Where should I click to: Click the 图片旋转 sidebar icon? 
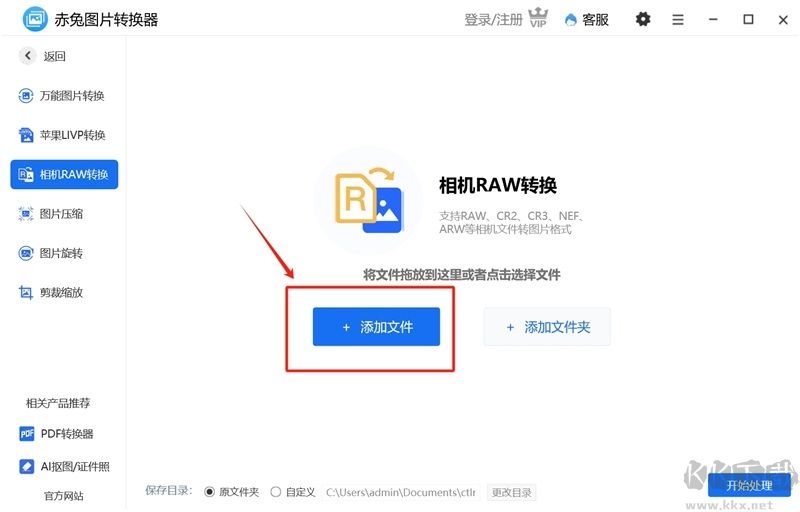[x=26, y=253]
